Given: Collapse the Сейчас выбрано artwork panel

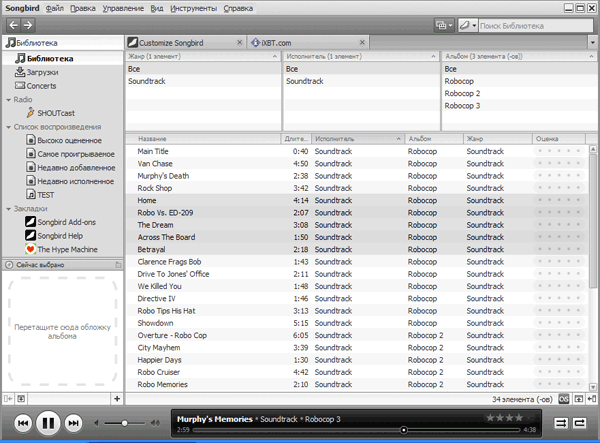Looking at the screenshot, I should pyautogui.click(x=118, y=265).
